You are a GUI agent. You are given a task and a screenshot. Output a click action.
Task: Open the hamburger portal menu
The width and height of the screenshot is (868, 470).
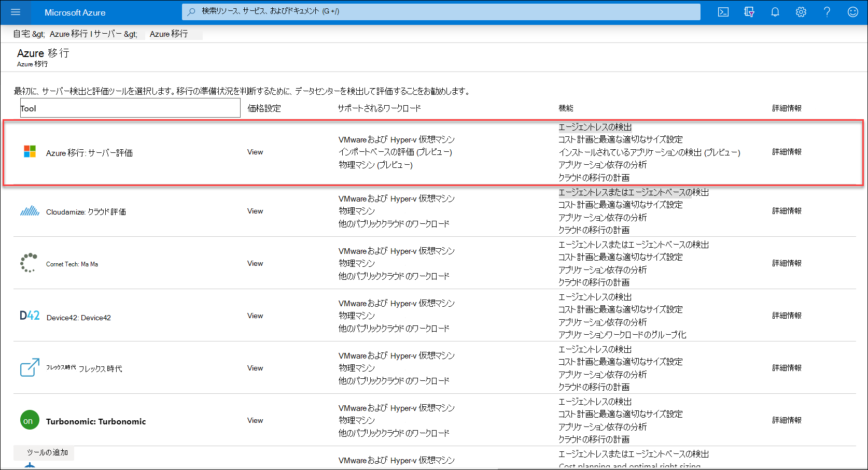tap(16, 12)
